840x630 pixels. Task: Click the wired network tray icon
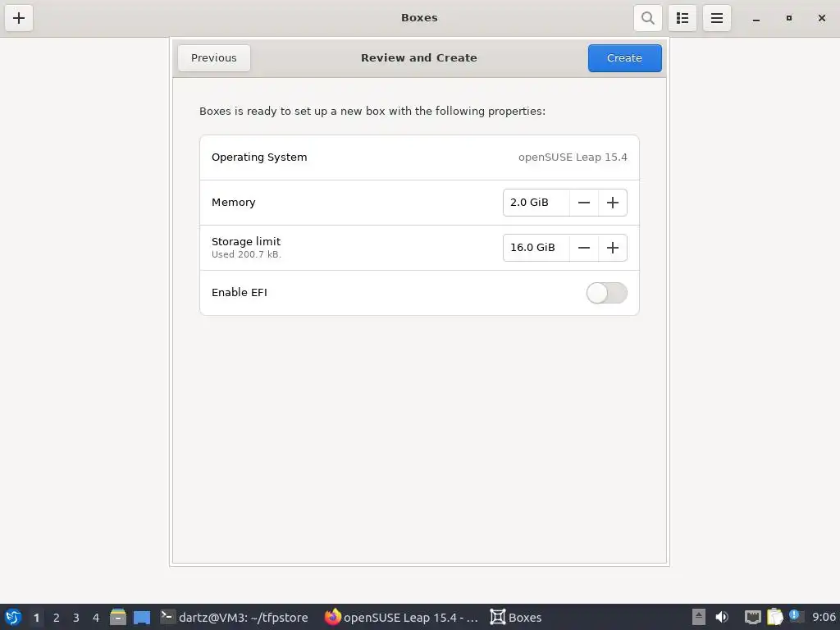(753, 617)
